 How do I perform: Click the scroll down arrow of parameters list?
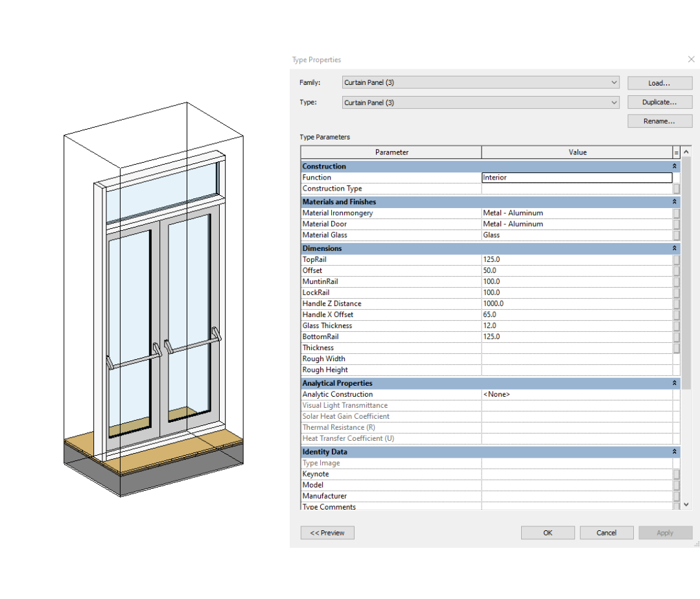(686, 504)
